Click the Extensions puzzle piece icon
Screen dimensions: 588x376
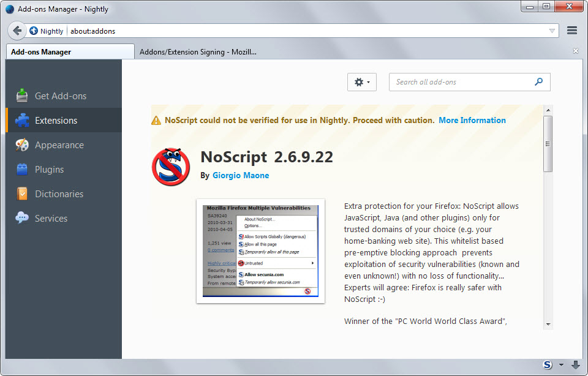pyautogui.click(x=22, y=120)
